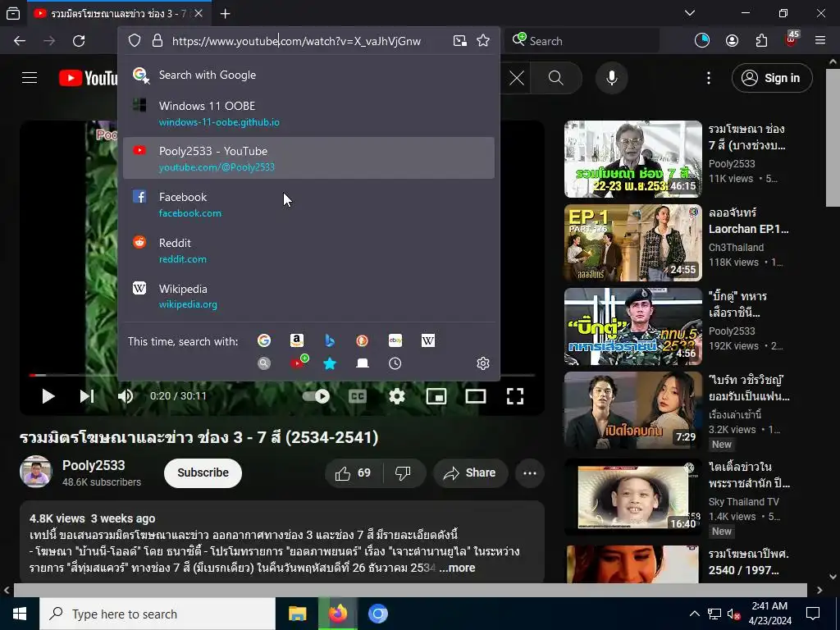Subscribe to the Pooly2533 channel
Screen dimensions: 840x630
(203, 473)
